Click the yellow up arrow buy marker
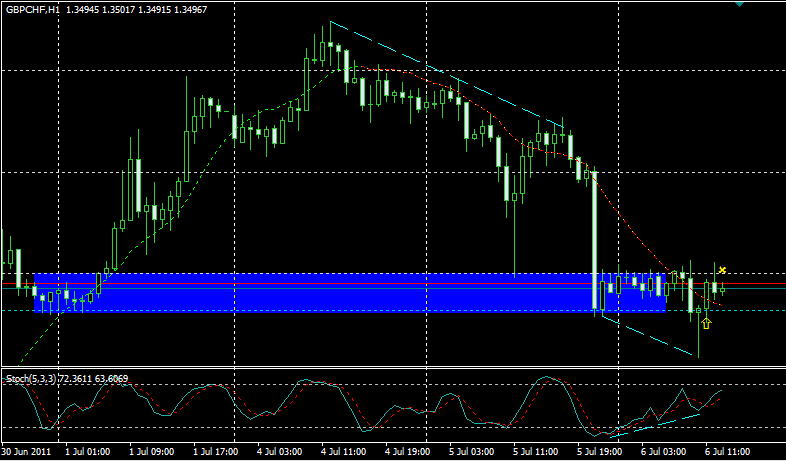Screen dimensions: 786x461 point(706,324)
